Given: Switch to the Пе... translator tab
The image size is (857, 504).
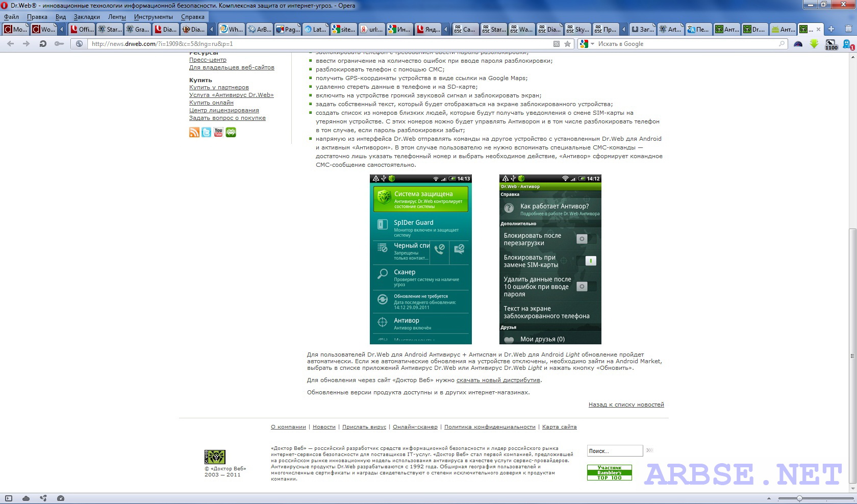Looking at the screenshot, I should click(x=698, y=30).
